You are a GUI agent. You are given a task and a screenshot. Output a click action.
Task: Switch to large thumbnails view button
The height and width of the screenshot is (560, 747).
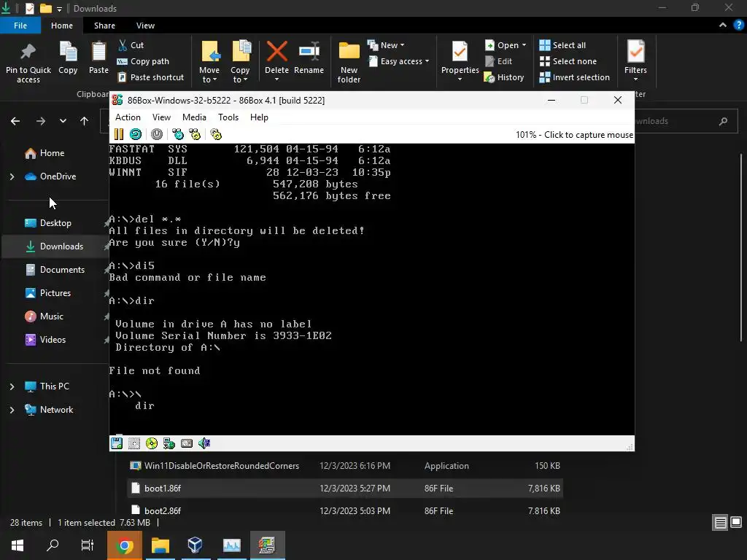pyautogui.click(x=736, y=523)
